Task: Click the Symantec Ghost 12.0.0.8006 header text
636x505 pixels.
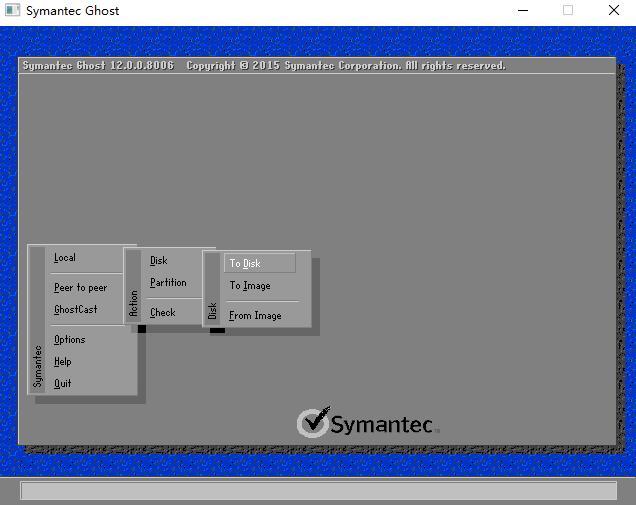Action: point(98,66)
